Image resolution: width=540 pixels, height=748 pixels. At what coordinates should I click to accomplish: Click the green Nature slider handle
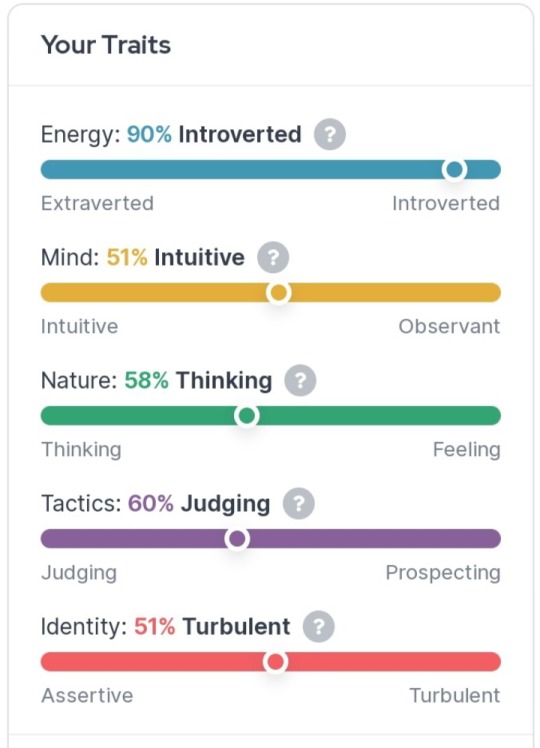click(247, 416)
